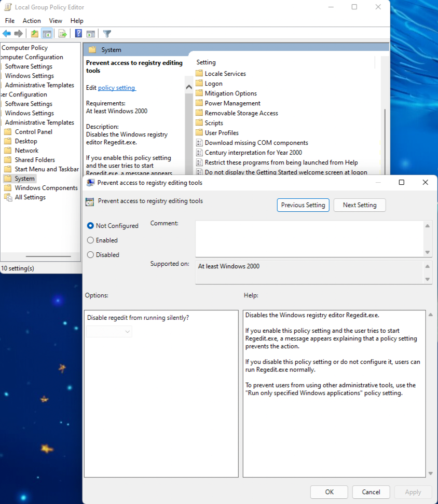Click inside the Comment text field

[309, 238]
